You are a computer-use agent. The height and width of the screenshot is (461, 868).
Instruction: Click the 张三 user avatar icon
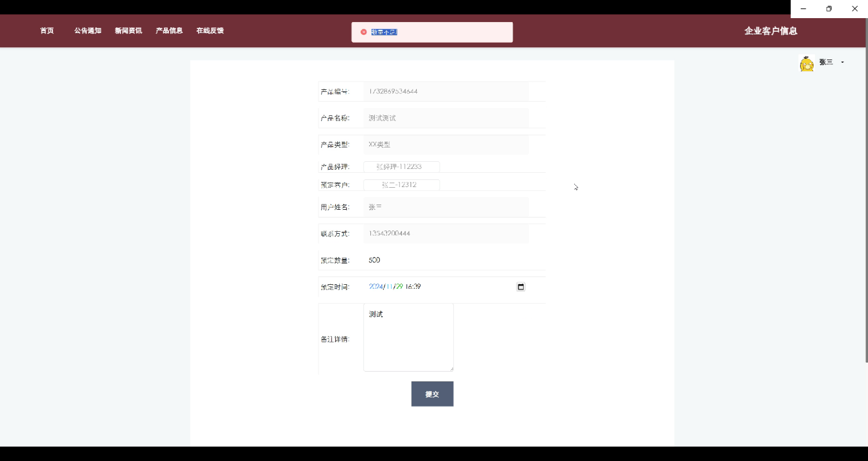(x=807, y=63)
